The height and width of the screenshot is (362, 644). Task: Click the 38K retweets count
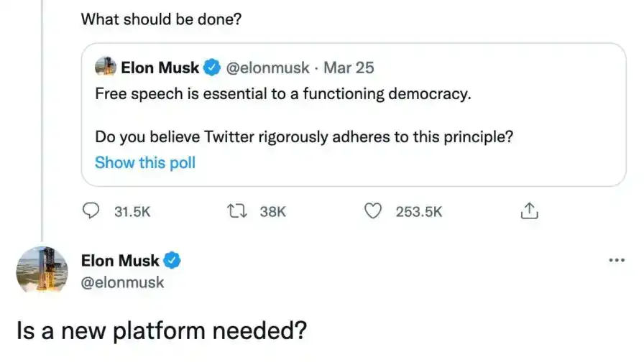272,212
